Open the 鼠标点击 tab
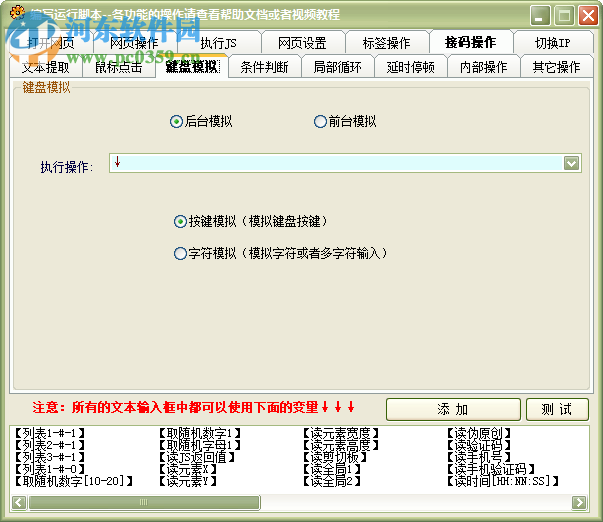This screenshot has height=522, width=603. pos(119,67)
